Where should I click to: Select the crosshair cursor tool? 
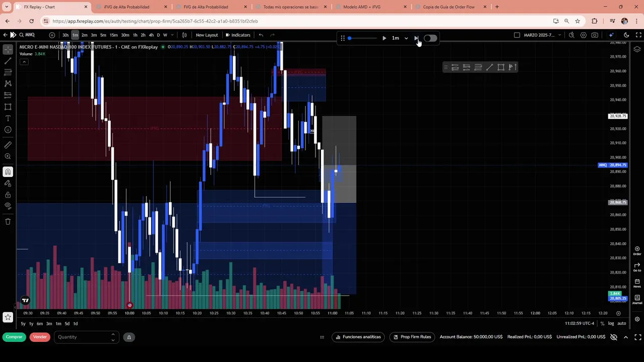[x=8, y=50]
